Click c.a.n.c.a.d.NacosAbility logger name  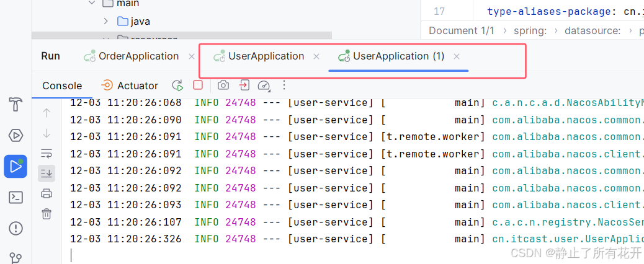[x=568, y=103]
